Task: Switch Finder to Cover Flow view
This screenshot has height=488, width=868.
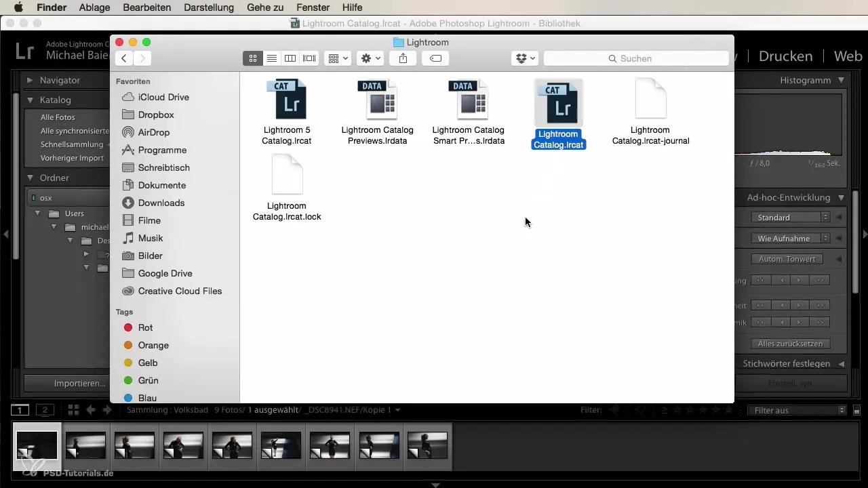Action: coord(309,58)
